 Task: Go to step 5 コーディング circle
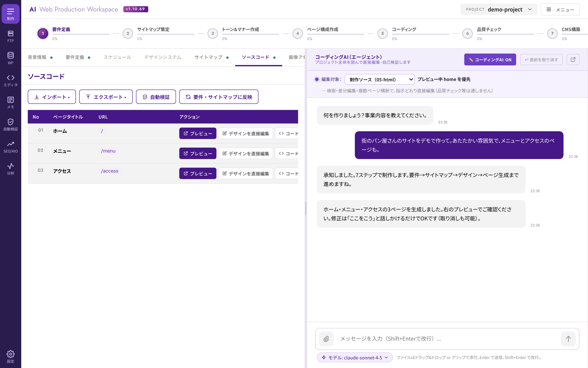[x=383, y=33]
